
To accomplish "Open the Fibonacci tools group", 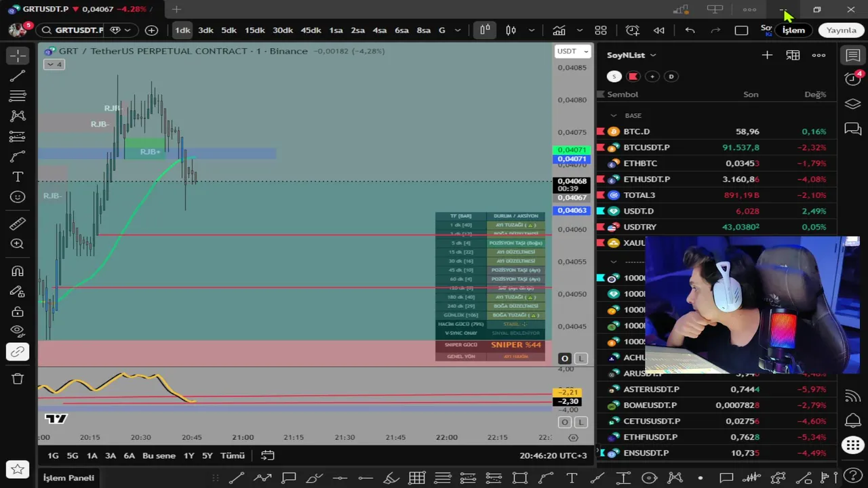I will tap(18, 96).
